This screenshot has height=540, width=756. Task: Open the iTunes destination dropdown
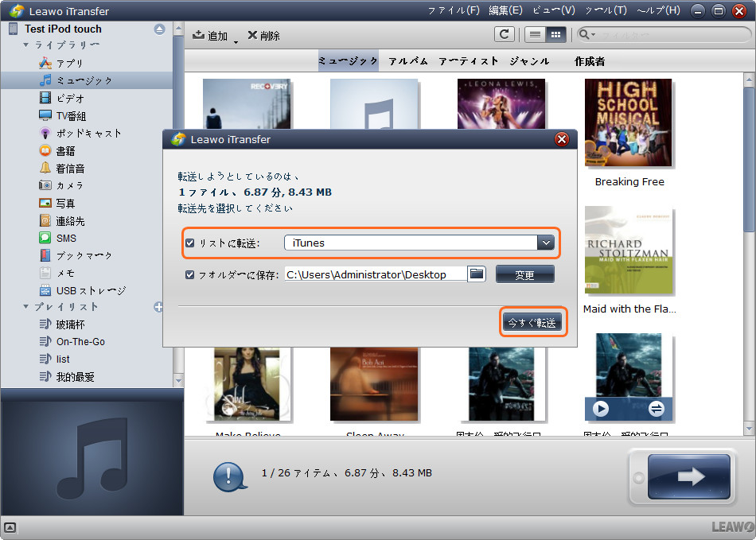click(x=546, y=243)
